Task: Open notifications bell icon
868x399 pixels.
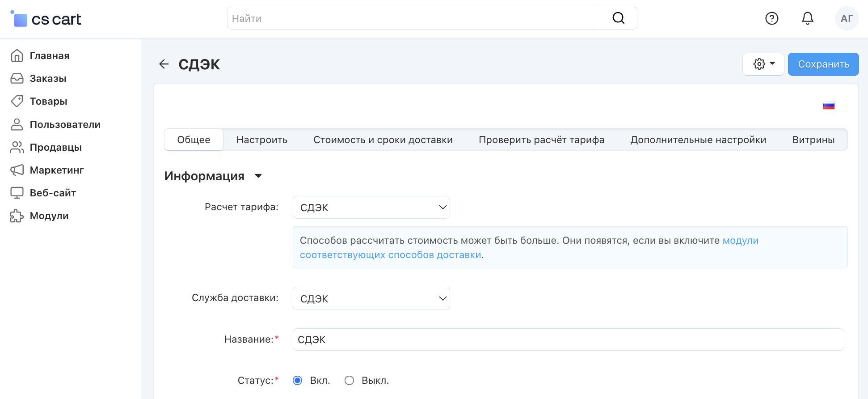Action: (807, 18)
